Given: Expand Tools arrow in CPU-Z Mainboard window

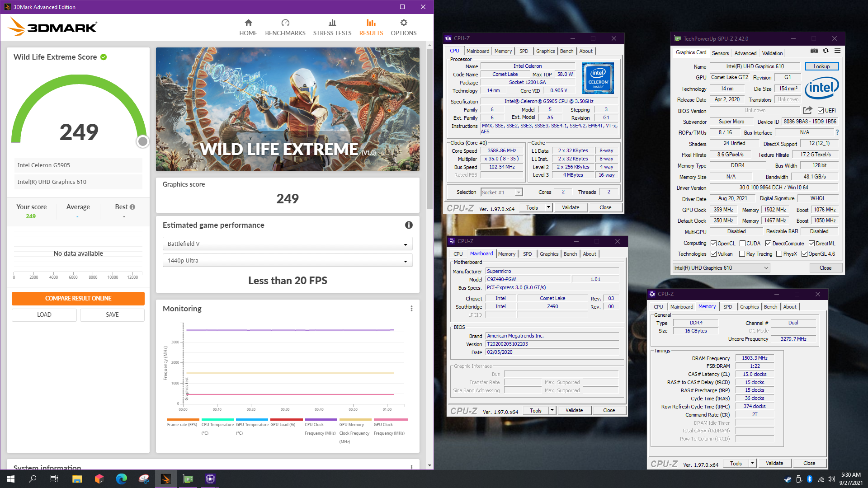Looking at the screenshot, I should (552, 410).
